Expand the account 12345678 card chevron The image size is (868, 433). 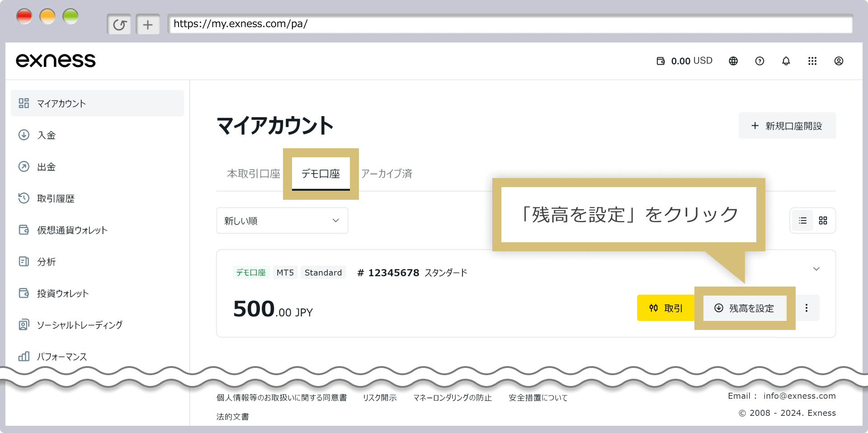(x=816, y=269)
